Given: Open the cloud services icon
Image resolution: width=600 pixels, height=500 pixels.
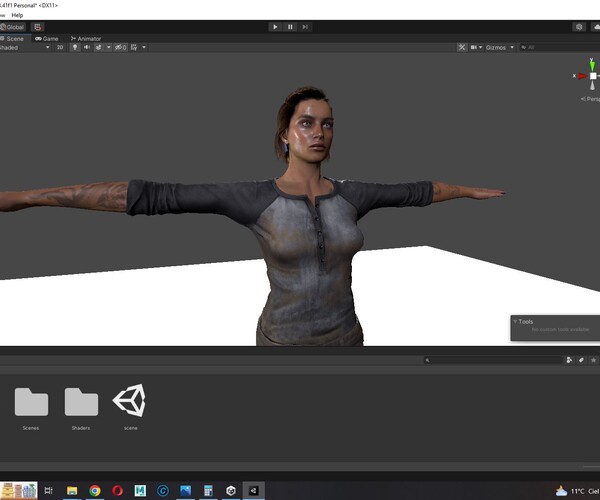Looking at the screenshot, I should point(596,27).
